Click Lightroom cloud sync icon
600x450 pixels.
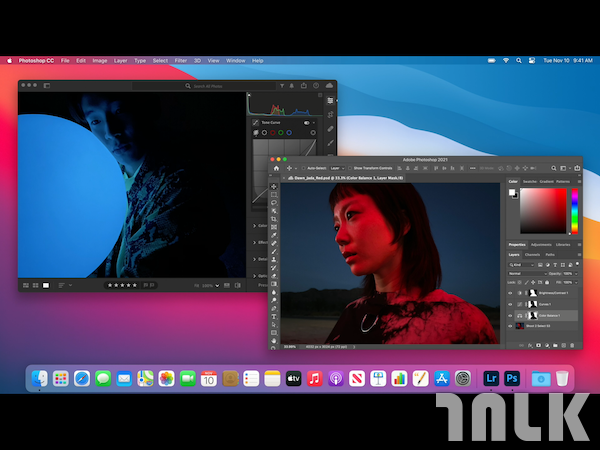click(329, 86)
